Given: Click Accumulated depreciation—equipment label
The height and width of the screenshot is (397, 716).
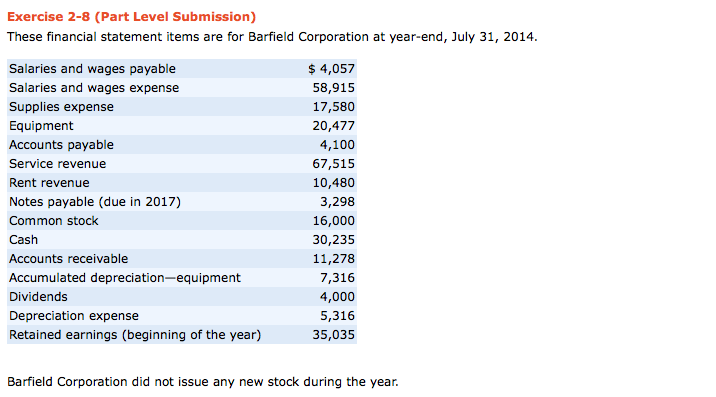Looking at the screenshot, I should point(125,278).
